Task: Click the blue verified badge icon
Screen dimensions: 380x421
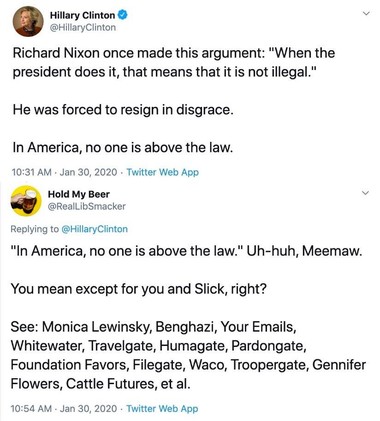Action: [122, 15]
